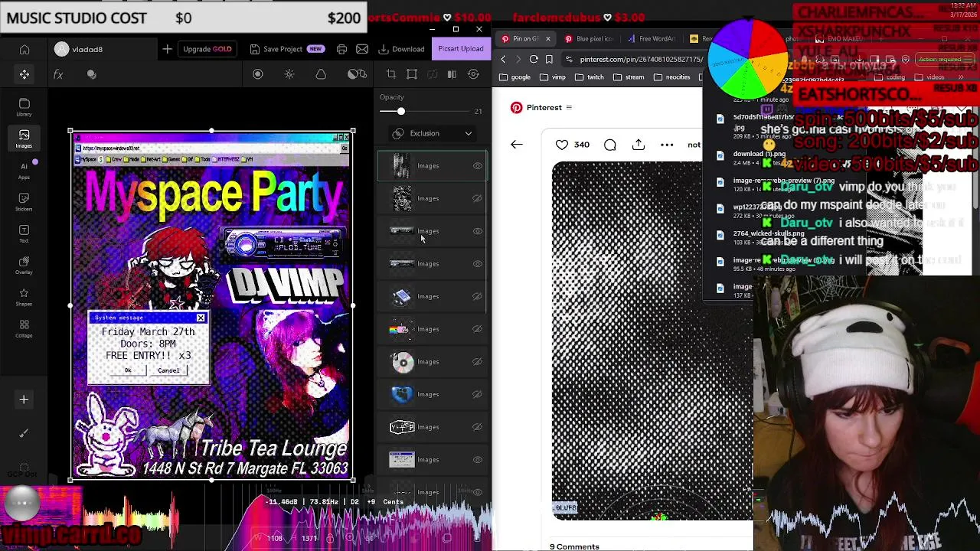Open the overlapping circles blend tool
980x551 pixels.
pyautogui.click(x=92, y=74)
